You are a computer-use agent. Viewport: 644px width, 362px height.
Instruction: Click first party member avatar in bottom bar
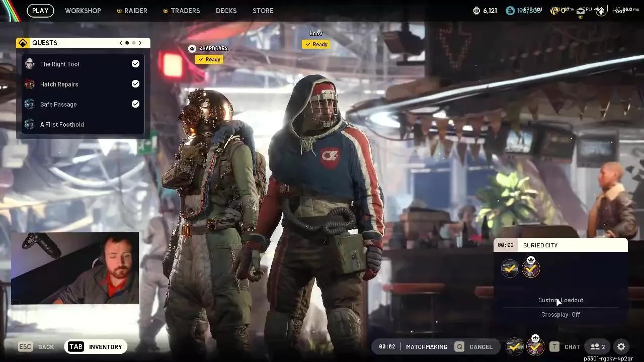514,346
